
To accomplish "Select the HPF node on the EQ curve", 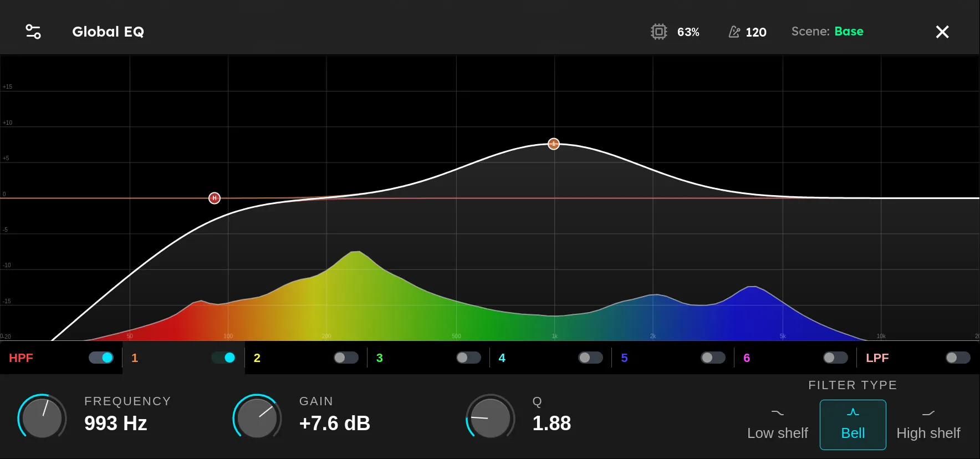I will tap(215, 198).
